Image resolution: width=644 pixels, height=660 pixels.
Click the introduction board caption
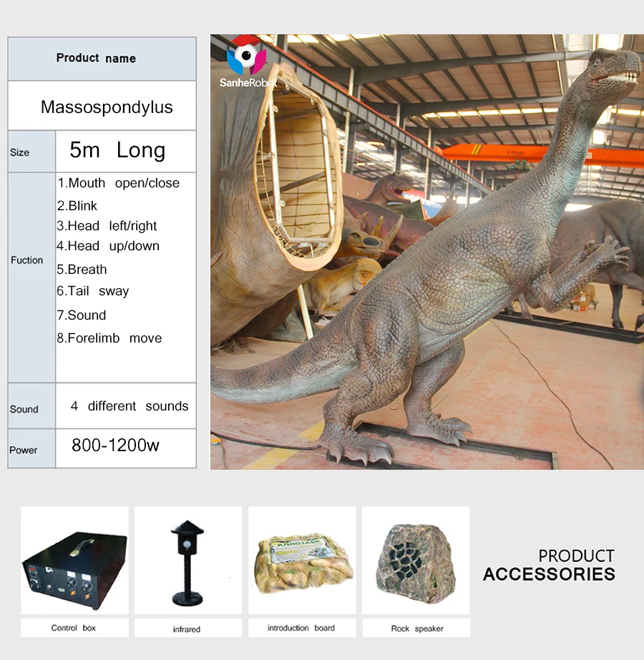(301, 628)
